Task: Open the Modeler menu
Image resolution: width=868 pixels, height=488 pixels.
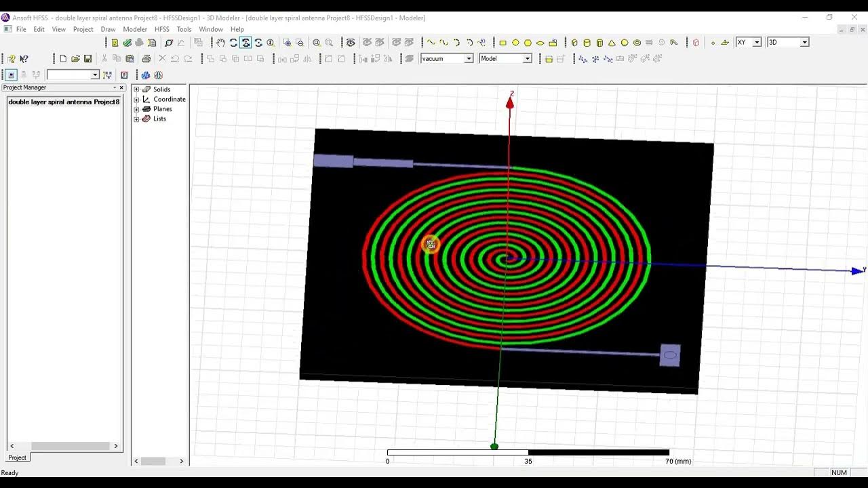Action: 135,29
